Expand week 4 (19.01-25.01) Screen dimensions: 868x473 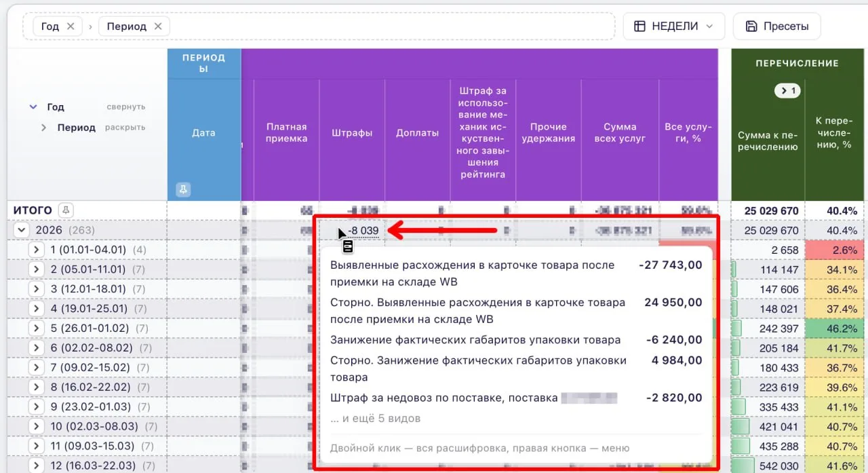click(36, 309)
